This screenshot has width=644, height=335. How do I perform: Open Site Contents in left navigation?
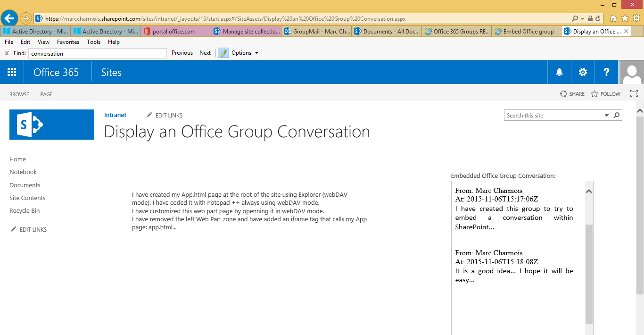pyautogui.click(x=27, y=198)
